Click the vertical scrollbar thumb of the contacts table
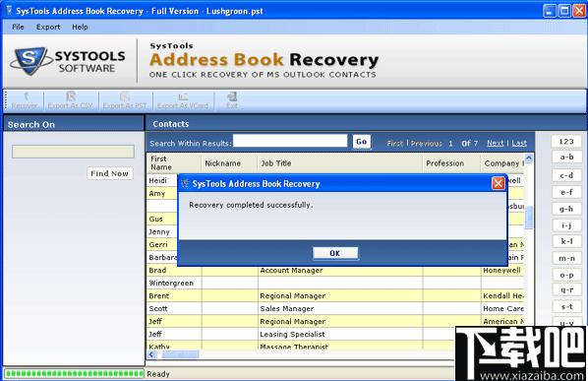588x381 pixels. (x=529, y=218)
